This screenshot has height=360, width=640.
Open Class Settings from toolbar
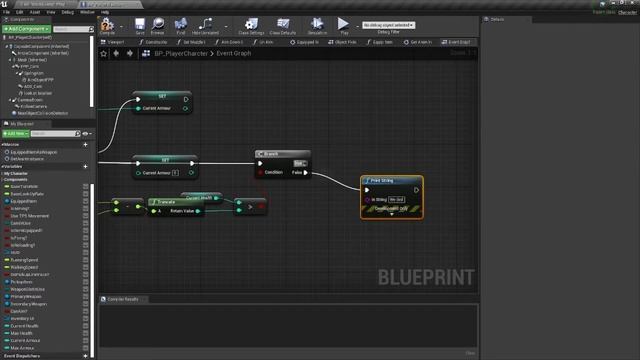coord(251,26)
